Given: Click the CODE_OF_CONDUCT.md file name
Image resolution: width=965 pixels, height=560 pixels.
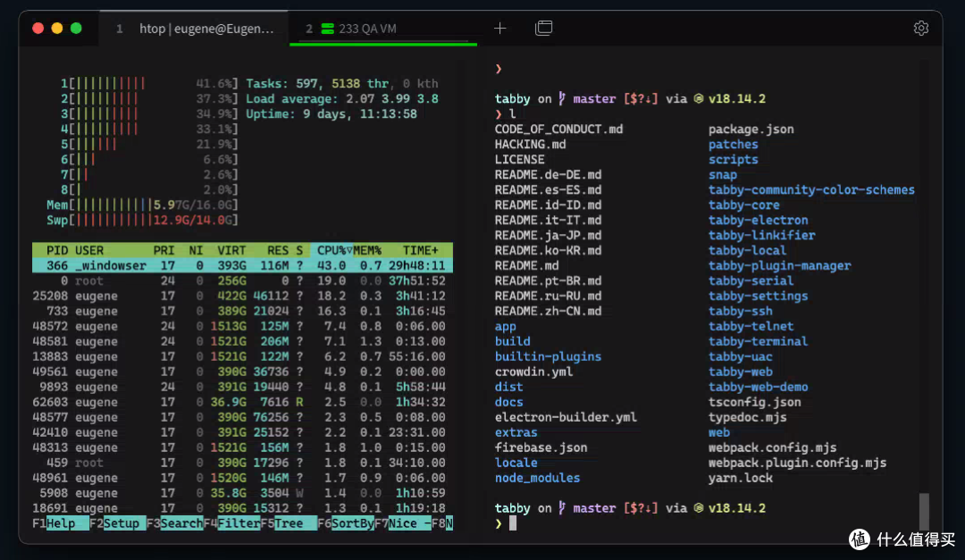Looking at the screenshot, I should [x=558, y=130].
